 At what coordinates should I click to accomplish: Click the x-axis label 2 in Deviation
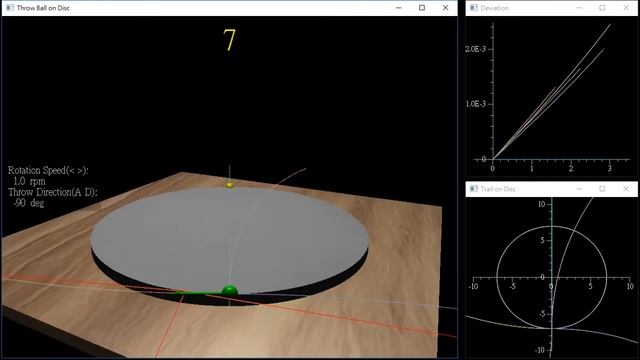[x=571, y=168]
